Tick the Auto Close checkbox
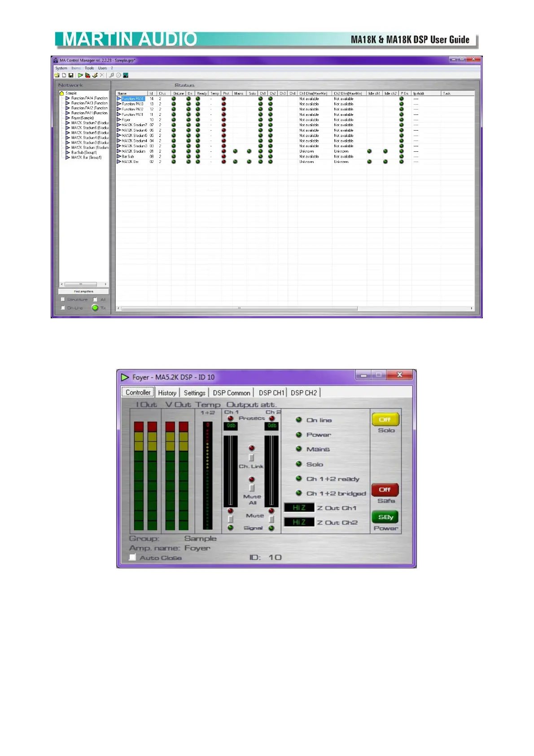The height and width of the screenshot is (756, 534). point(132,557)
